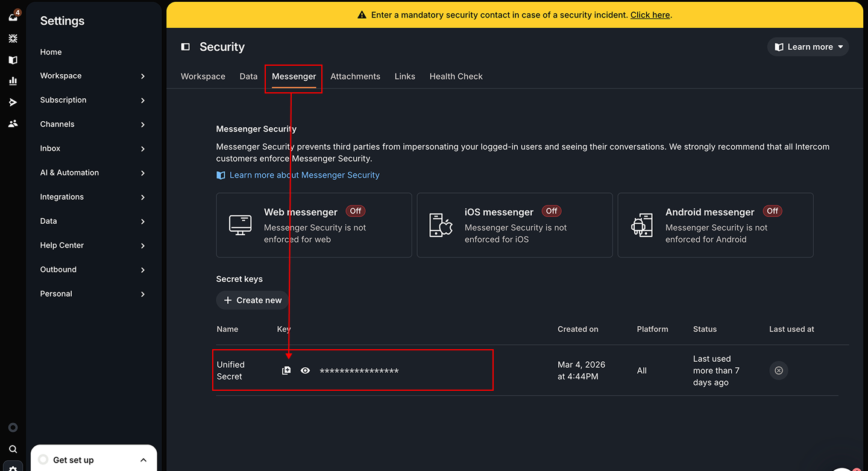This screenshot has width=868, height=471.
Task: Select the Unified Secret name cell
Action: click(x=231, y=370)
